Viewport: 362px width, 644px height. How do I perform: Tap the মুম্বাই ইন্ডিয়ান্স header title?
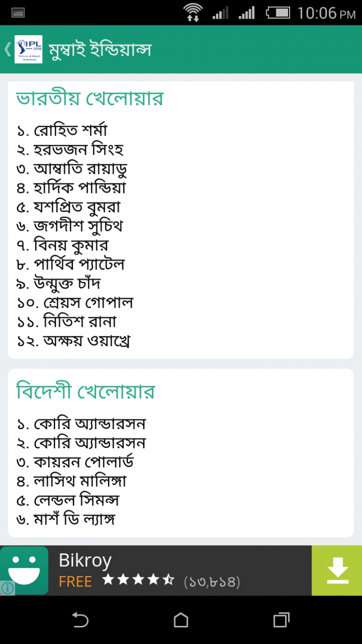point(100,50)
